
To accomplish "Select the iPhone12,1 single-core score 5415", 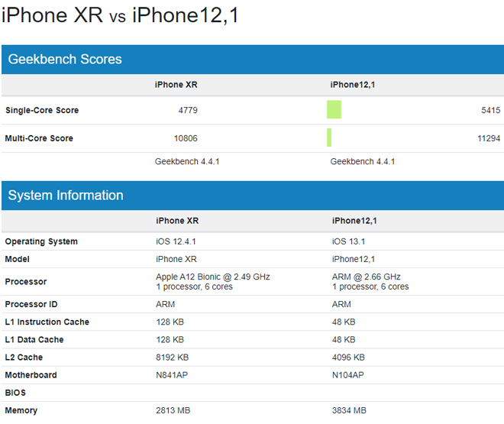I will [x=490, y=110].
